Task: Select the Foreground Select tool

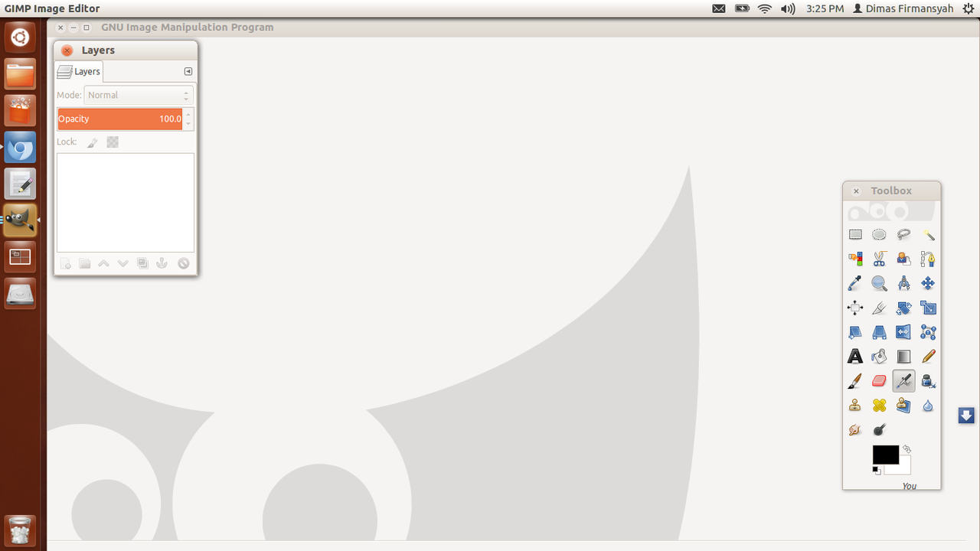Action: (x=904, y=259)
